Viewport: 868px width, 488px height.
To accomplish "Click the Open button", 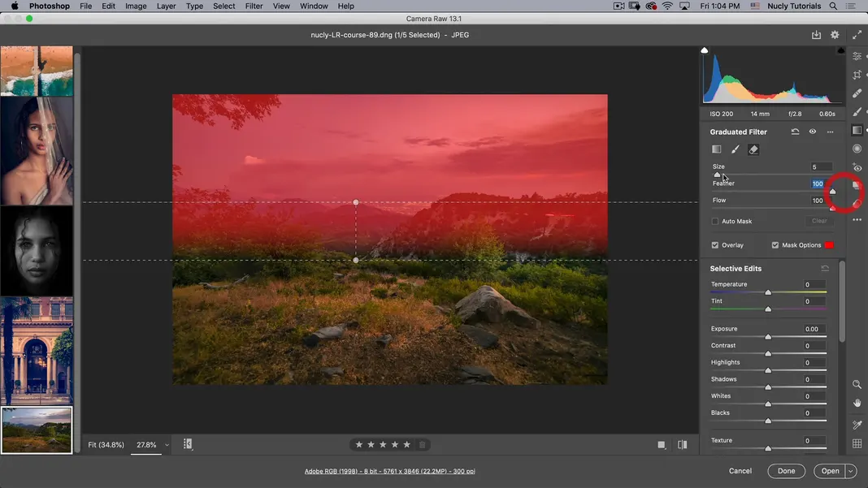I will pyautogui.click(x=829, y=472).
